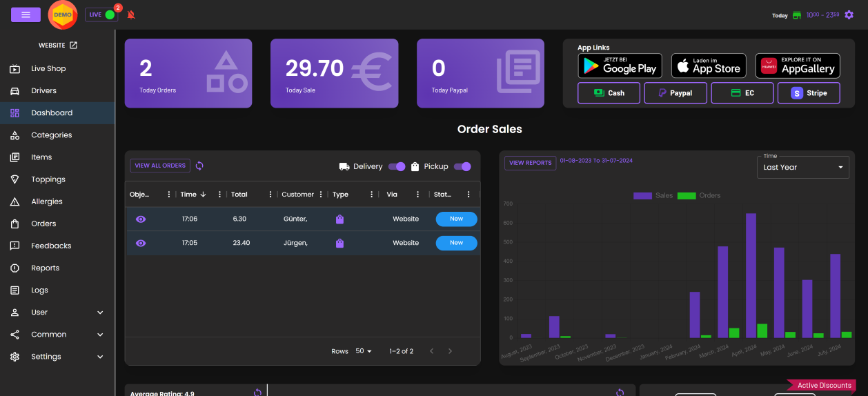The height and width of the screenshot is (396, 868).
Task: Open the external Website link icon
Action: coord(74,46)
